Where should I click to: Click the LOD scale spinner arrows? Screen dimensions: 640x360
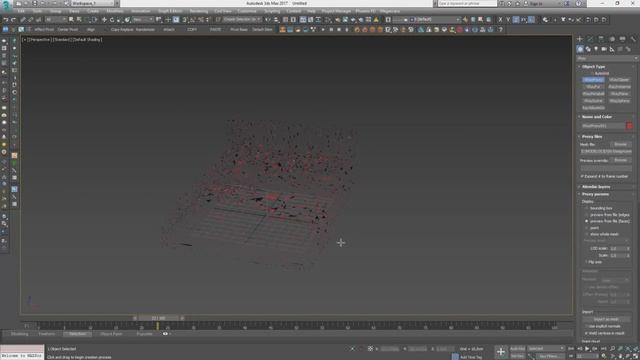coord(628,248)
